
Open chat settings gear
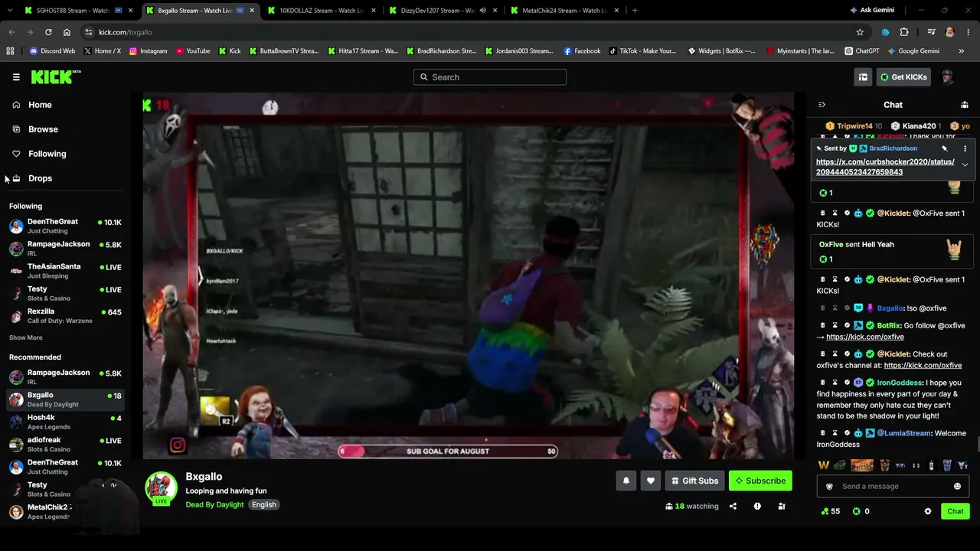[928, 511]
